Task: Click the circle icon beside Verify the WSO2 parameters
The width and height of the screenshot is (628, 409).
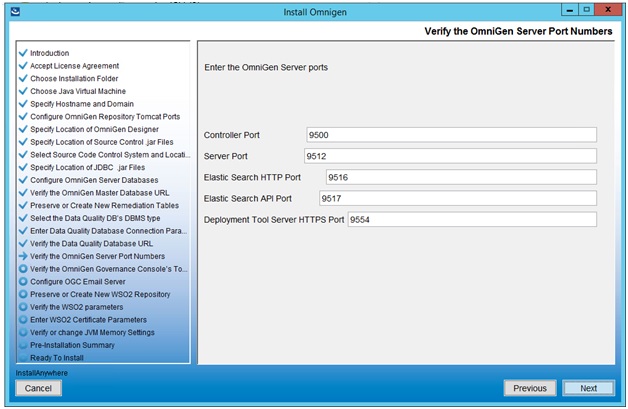Action: (x=23, y=307)
